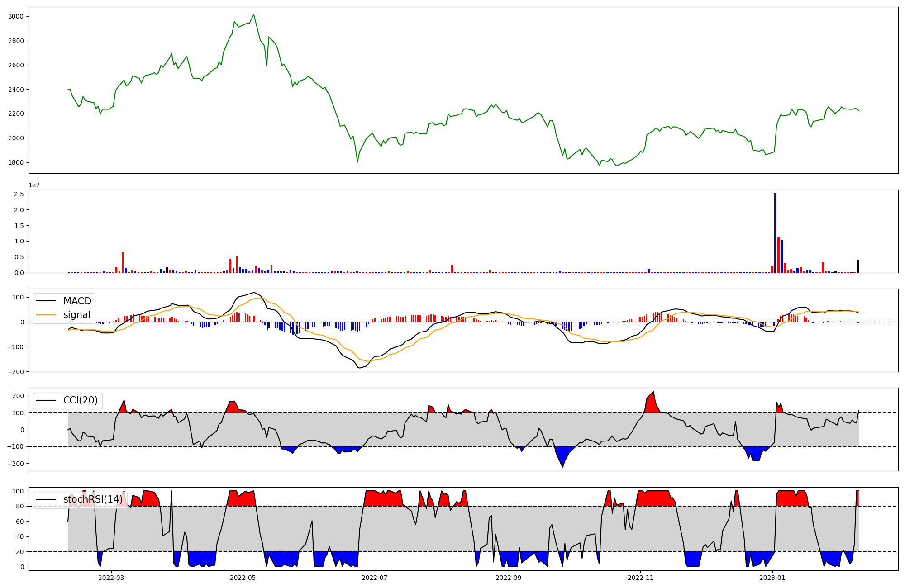The height and width of the screenshot is (588, 905).
Task: Click the 1800 price axis label
Action: click(x=16, y=162)
